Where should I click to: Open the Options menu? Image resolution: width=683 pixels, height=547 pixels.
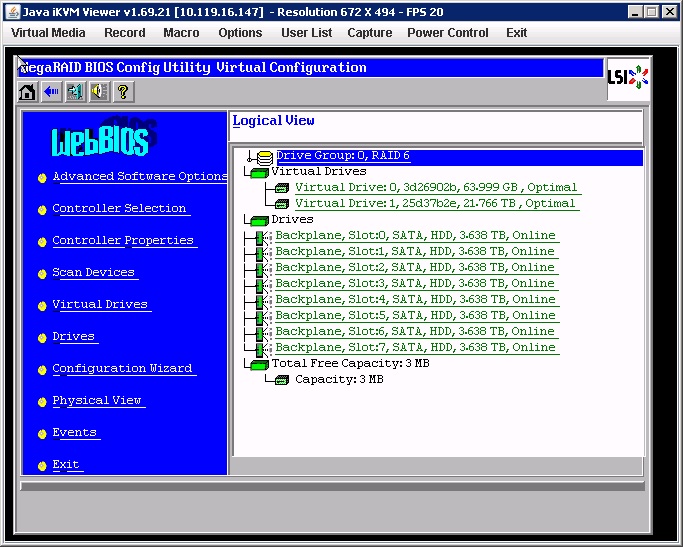click(x=240, y=33)
